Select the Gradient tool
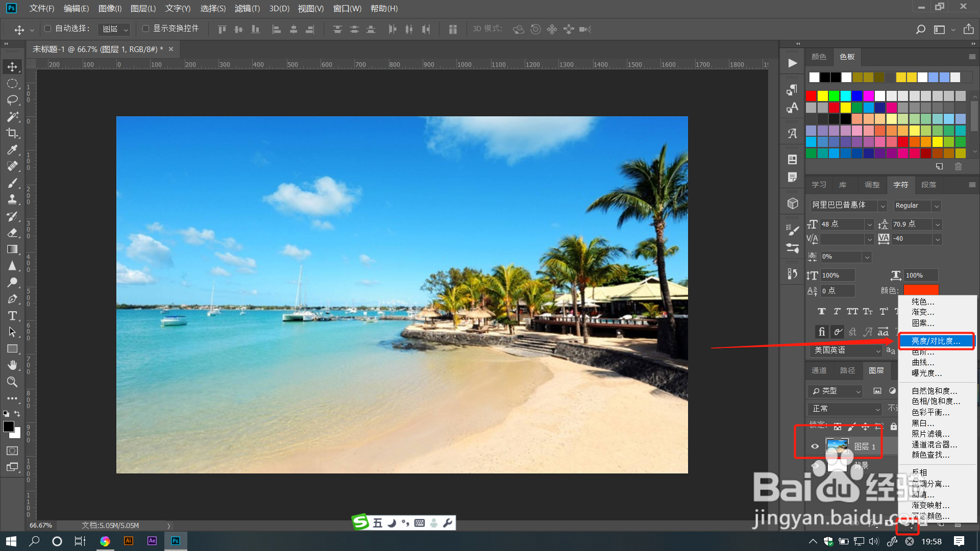This screenshot has width=980, height=551. tap(12, 249)
